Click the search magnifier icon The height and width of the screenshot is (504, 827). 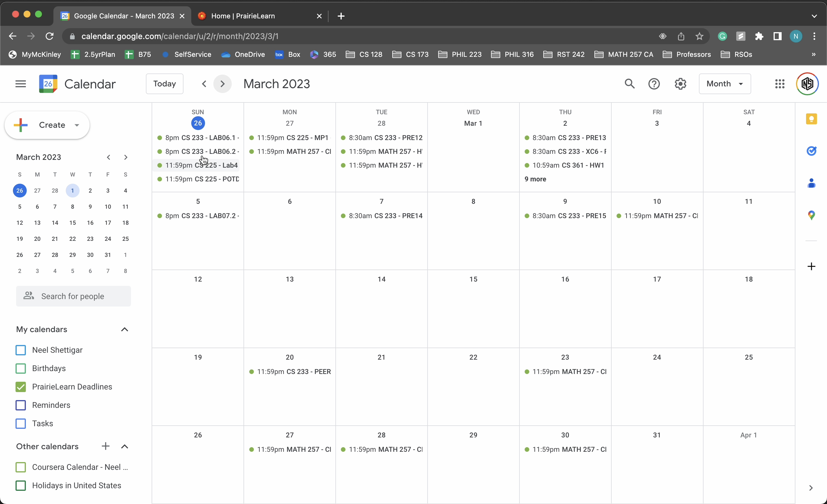(629, 84)
